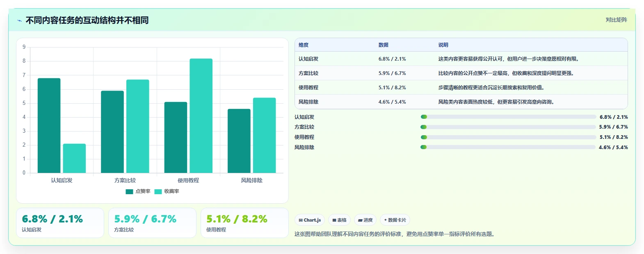Click the table data cell 5.1% / 8.2%
The image size is (644, 254).
pos(392,88)
